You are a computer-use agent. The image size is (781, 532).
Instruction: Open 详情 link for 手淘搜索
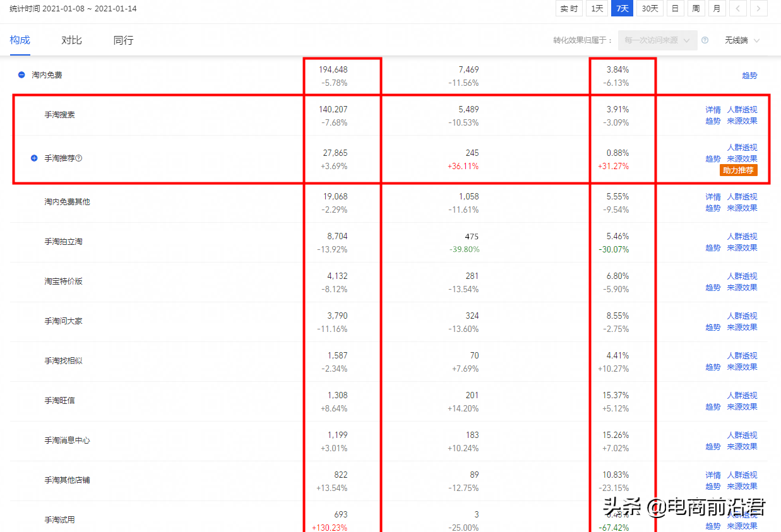(x=713, y=110)
